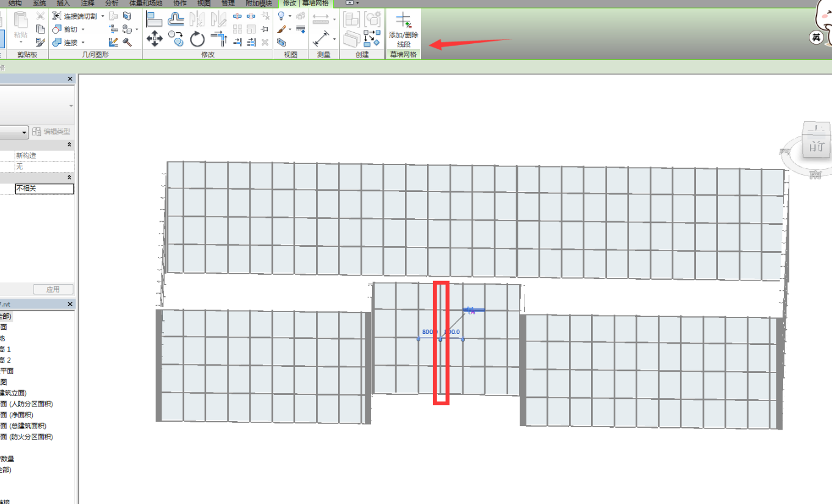Open the 连接 geometry dropdown arrow

pos(83,43)
